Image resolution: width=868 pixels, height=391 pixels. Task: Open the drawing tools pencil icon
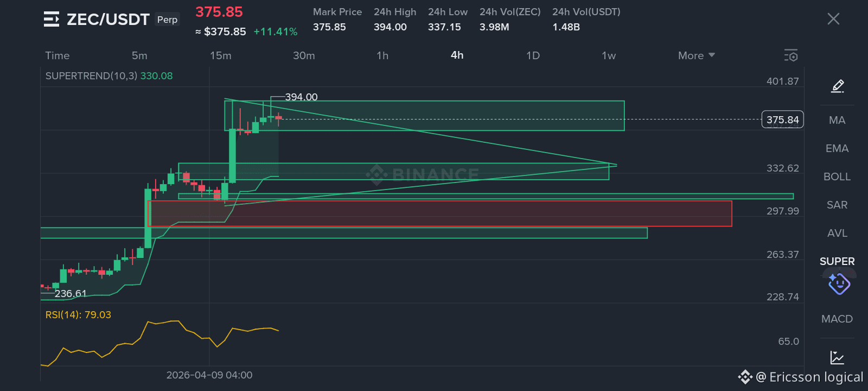(x=838, y=86)
